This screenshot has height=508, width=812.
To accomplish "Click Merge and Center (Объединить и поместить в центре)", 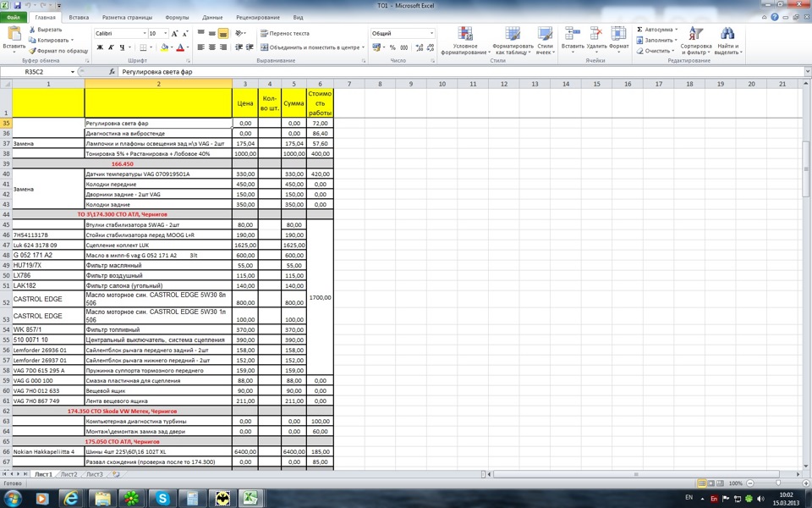I will pos(310,47).
